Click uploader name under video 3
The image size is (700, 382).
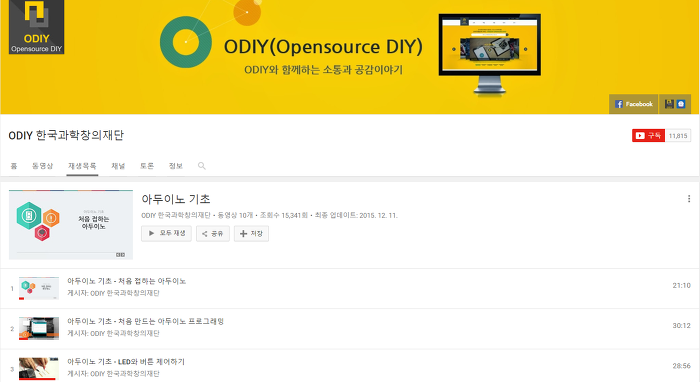125,374
